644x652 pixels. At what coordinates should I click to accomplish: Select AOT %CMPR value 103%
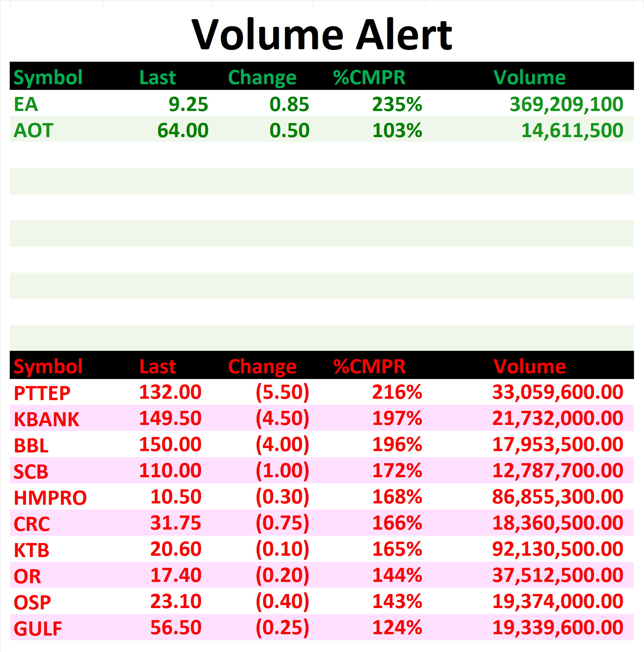[397, 130]
